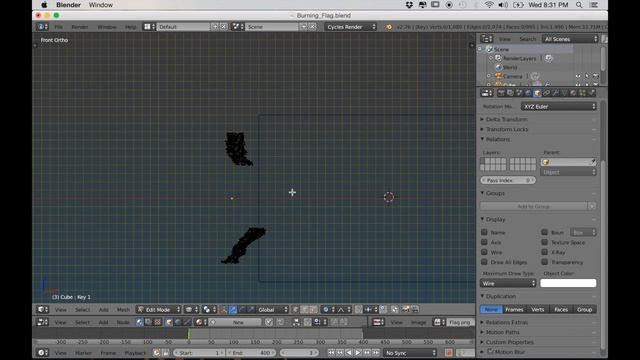Toggle the Draw All Edges checkbox
640x360 pixels.
[x=484, y=262]
